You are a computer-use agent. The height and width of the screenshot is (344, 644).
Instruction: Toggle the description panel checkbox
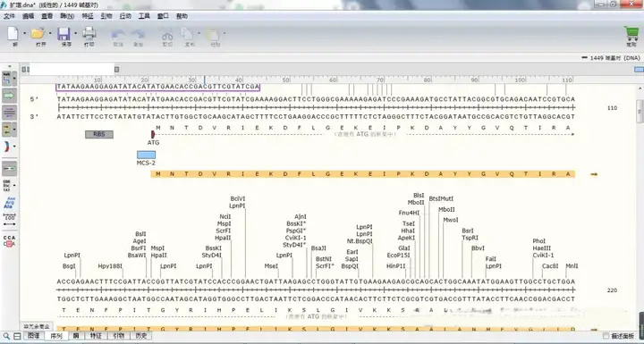[x=606, y=336]
